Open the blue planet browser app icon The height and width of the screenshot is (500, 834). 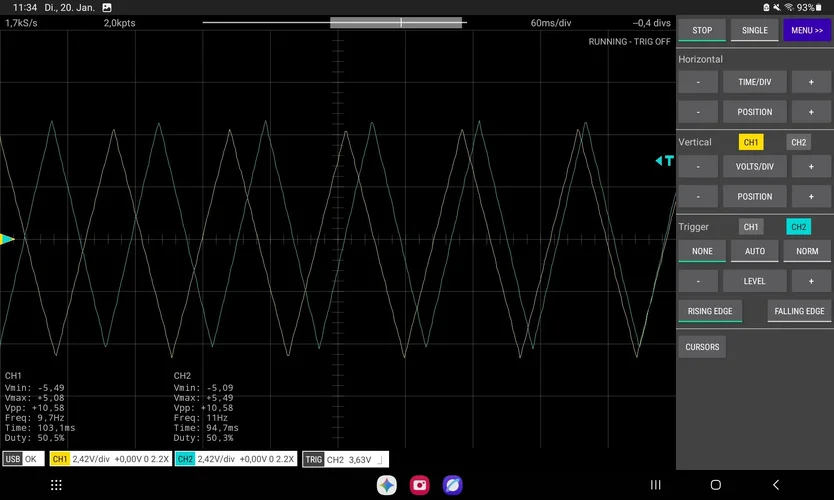453,485
